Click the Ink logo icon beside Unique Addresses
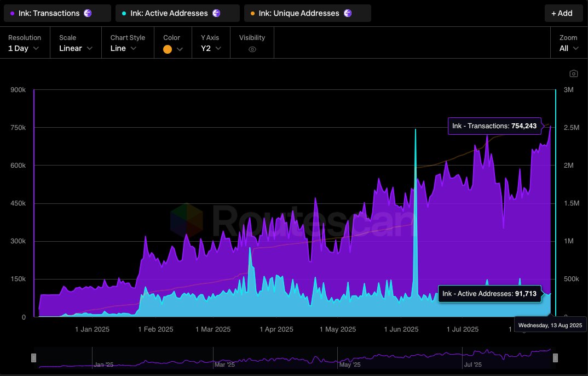The height and width of the screenshot is (376, 588). pyautogui.click(x=348, y=13)
